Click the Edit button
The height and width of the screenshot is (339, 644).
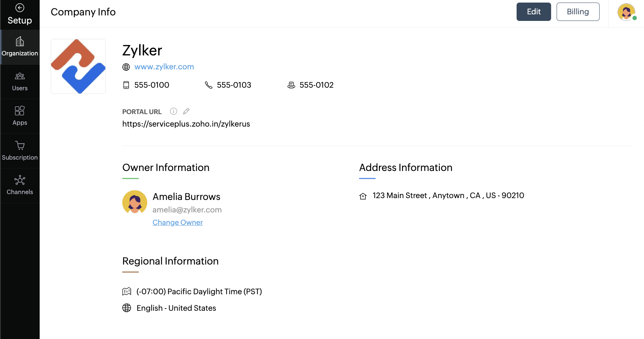coord(533,12)
